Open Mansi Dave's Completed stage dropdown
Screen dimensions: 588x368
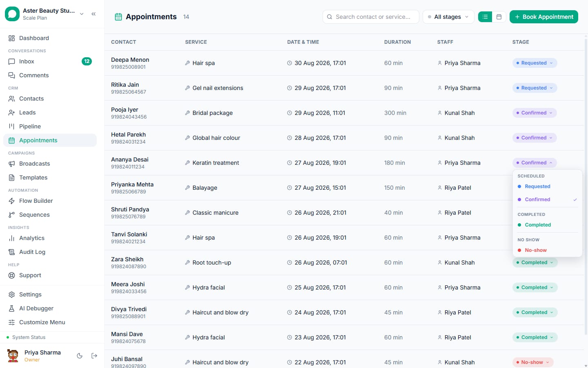pos(535,337)
